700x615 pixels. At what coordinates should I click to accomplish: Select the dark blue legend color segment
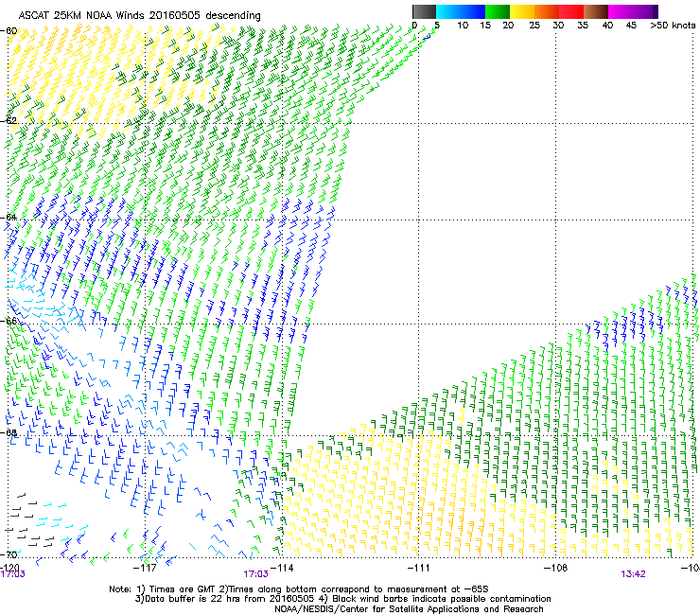(473, 11)
